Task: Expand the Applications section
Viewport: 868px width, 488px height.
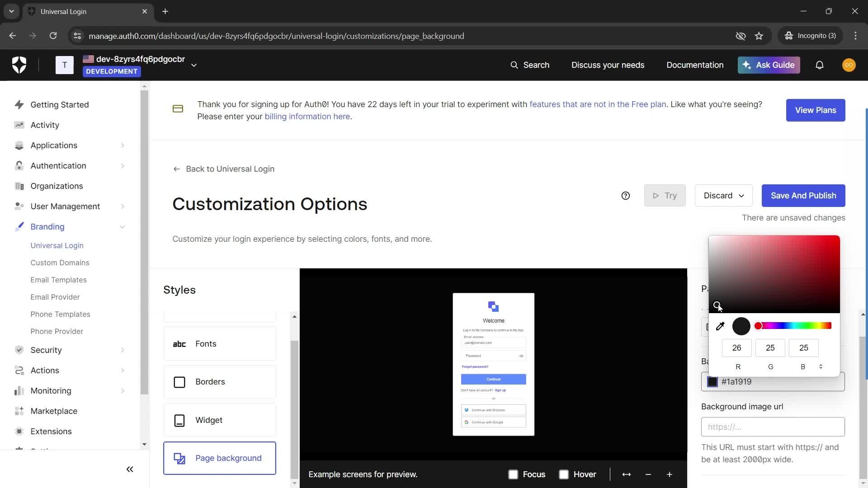Action: (123, 145)
